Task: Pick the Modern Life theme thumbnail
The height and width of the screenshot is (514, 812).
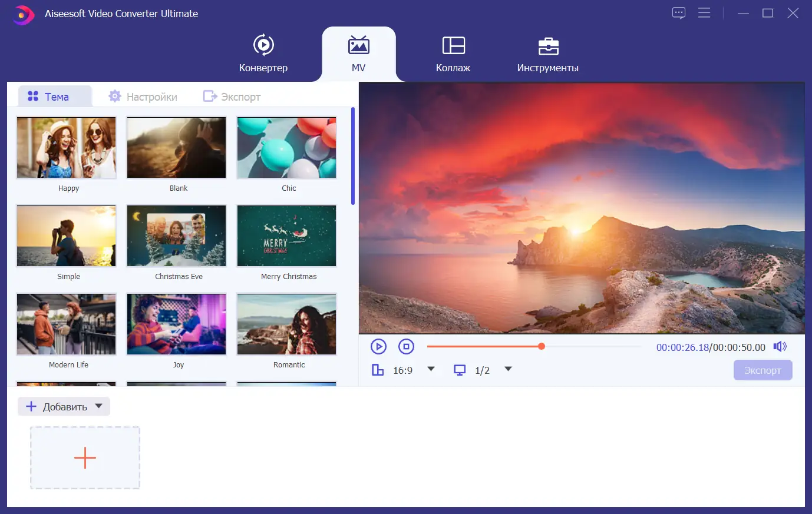Action: point(67,324)
